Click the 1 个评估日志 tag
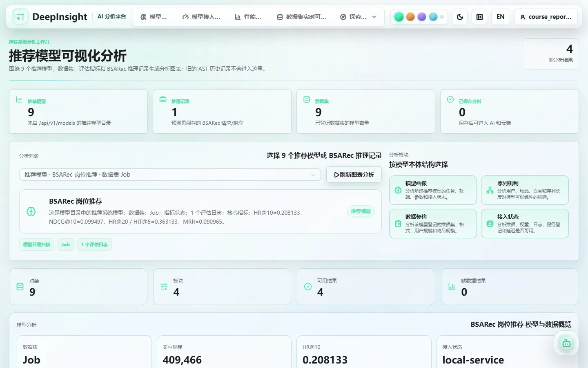 94,245
